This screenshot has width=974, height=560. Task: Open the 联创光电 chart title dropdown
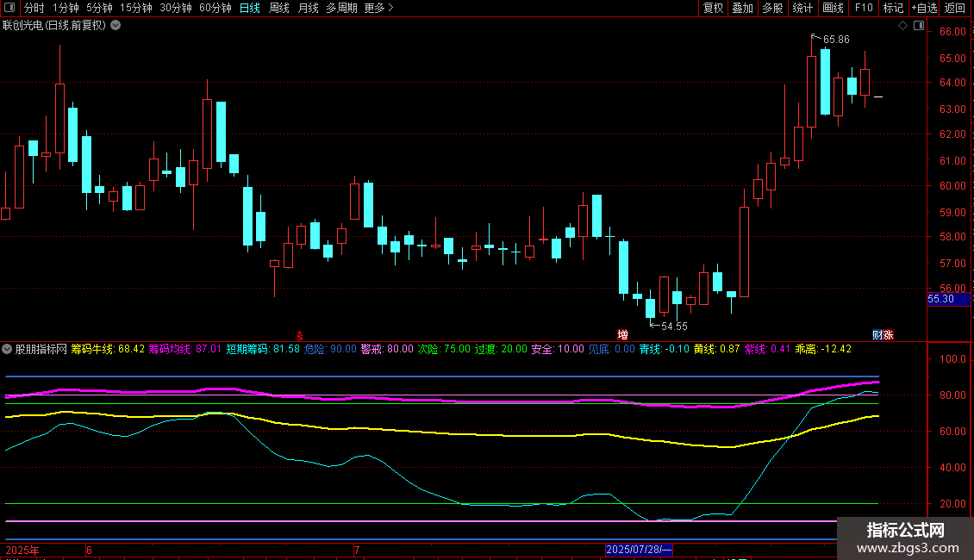[116, 25]
